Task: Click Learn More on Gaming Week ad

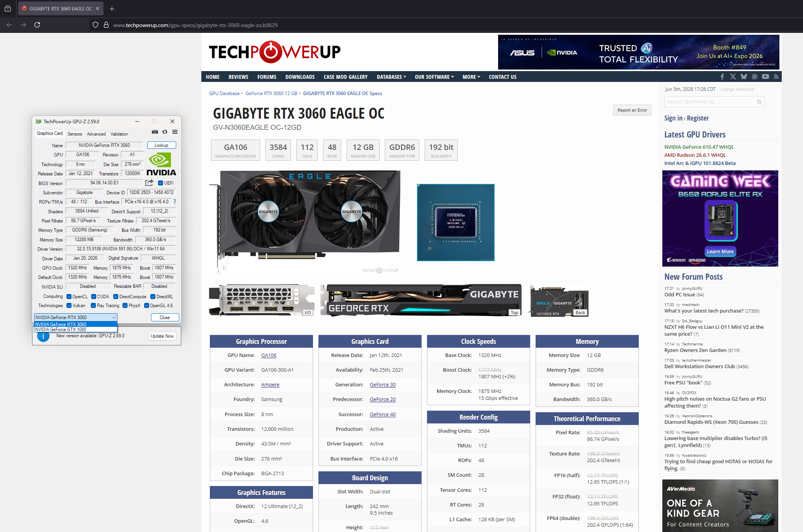Action: click(x=720, y=252)
